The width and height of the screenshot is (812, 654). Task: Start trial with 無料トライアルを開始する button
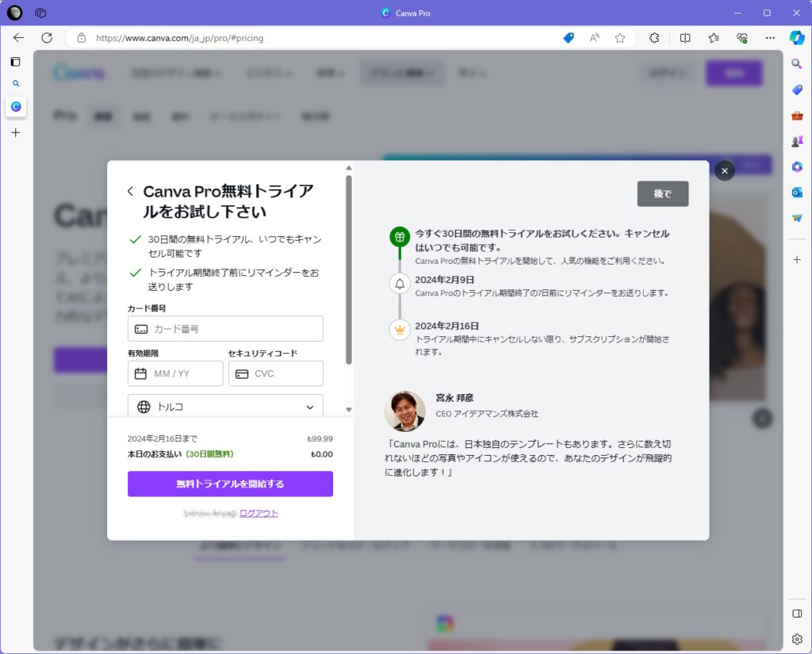tap(231, 484)
